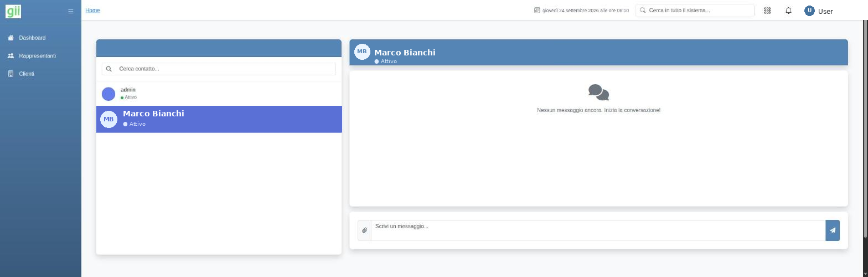Click the Dashboard home icon

pos(11,38)
